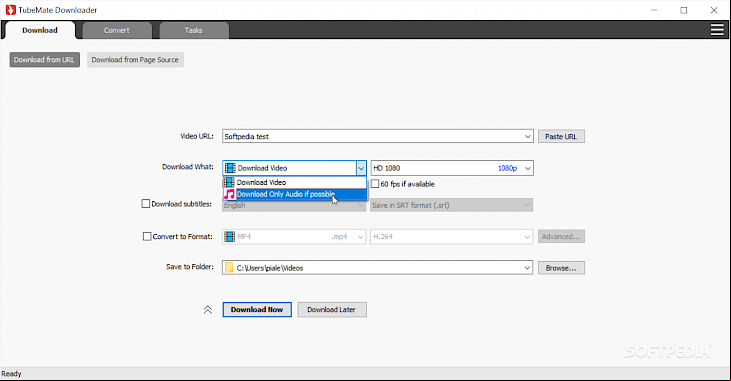Start download with Download Now
This screenshot has height=381, width=731.
[257, 310]
